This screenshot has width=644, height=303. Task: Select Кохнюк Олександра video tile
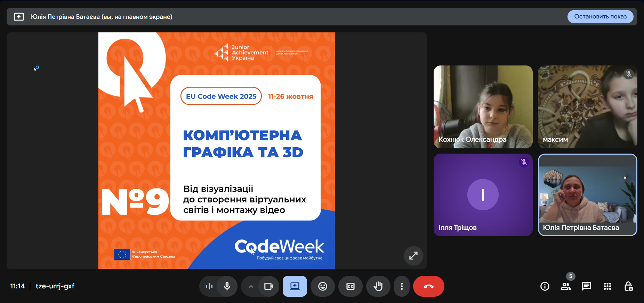(x=483, y=107)
